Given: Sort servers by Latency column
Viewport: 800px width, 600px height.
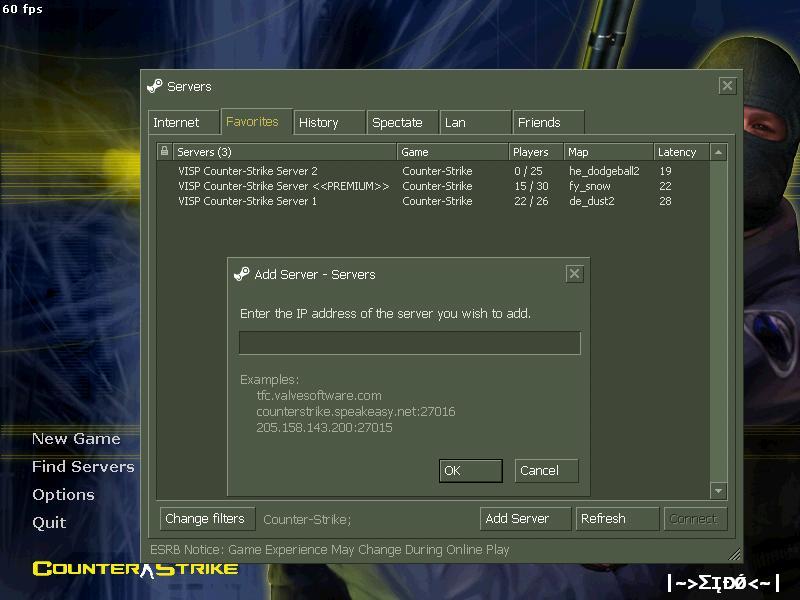Looking at the screenshot, I should [x=682, y=152].
